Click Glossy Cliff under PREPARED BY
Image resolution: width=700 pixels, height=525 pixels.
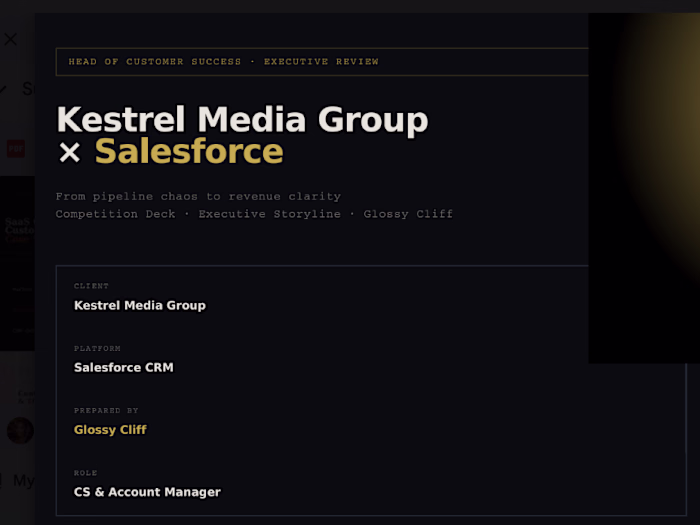tap(110, 429)
